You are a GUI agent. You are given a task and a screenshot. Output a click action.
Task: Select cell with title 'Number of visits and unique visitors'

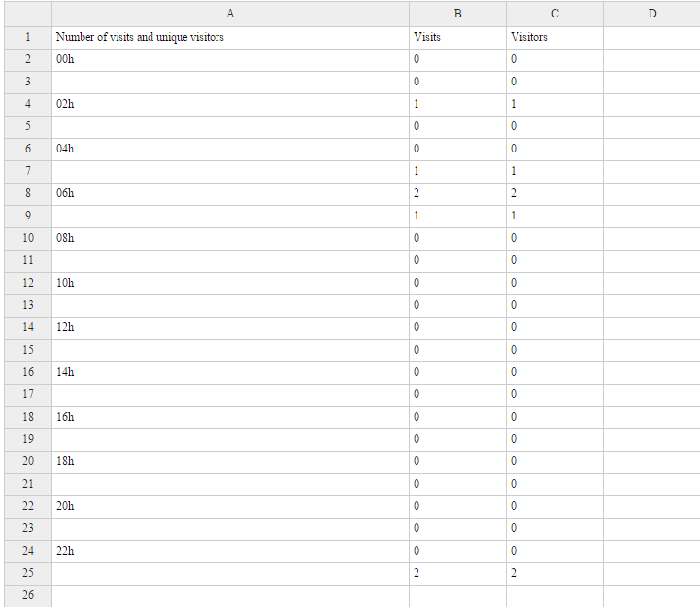(230, 38)
